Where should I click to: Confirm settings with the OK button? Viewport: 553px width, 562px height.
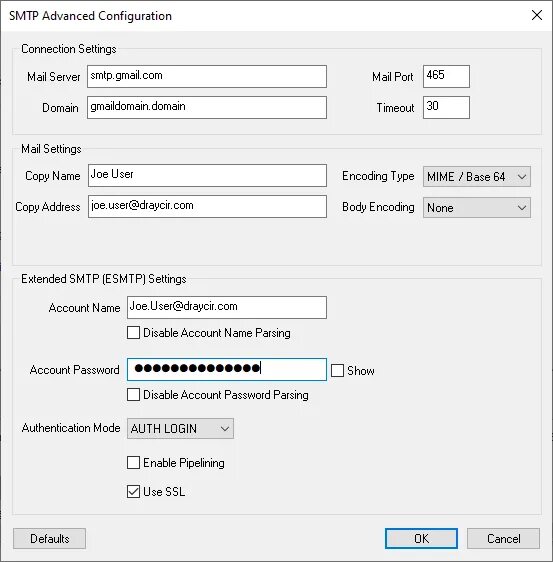421,538
